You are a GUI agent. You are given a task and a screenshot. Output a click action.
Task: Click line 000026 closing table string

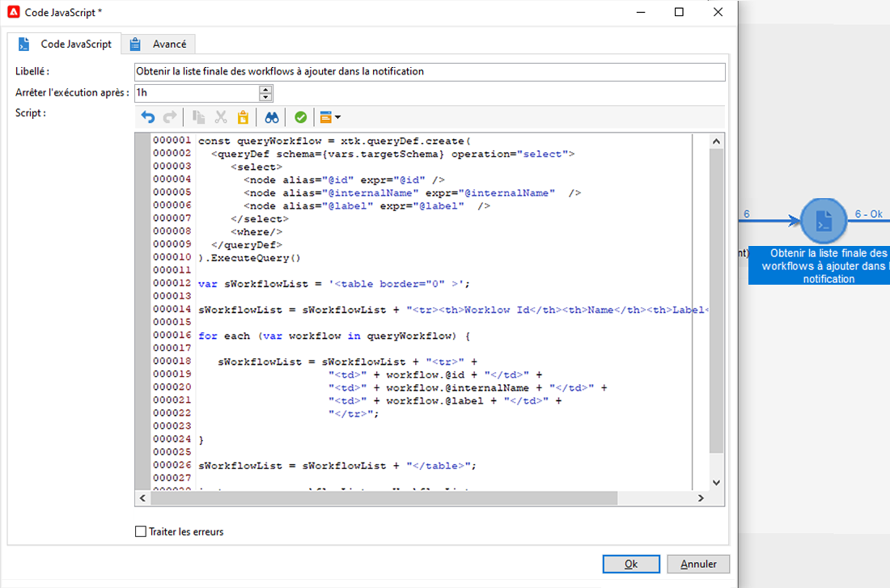[337, 466]
